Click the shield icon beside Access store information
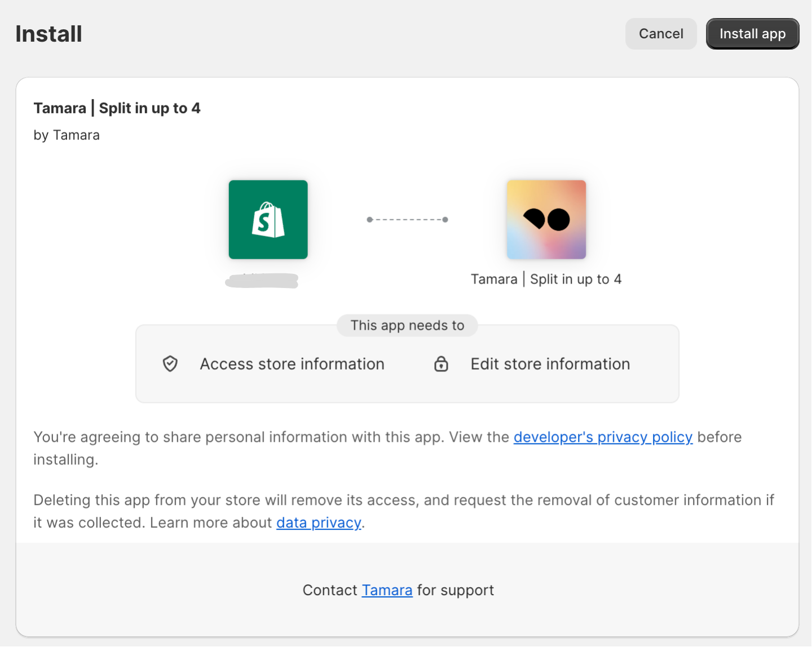 coord(170,364)
